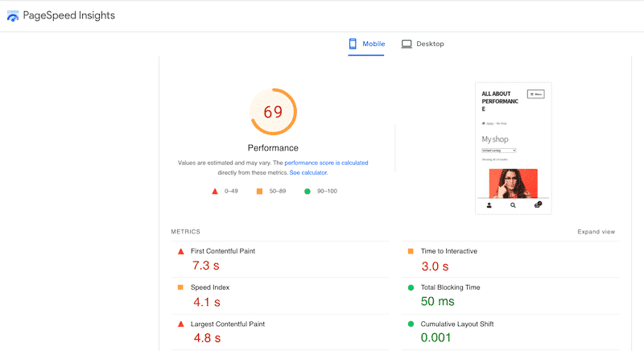Image resolution: width=644 pixels, height=351 pixels.
Task: Click the PageSpeed Insights logo icon
Action: coord(13,16)
